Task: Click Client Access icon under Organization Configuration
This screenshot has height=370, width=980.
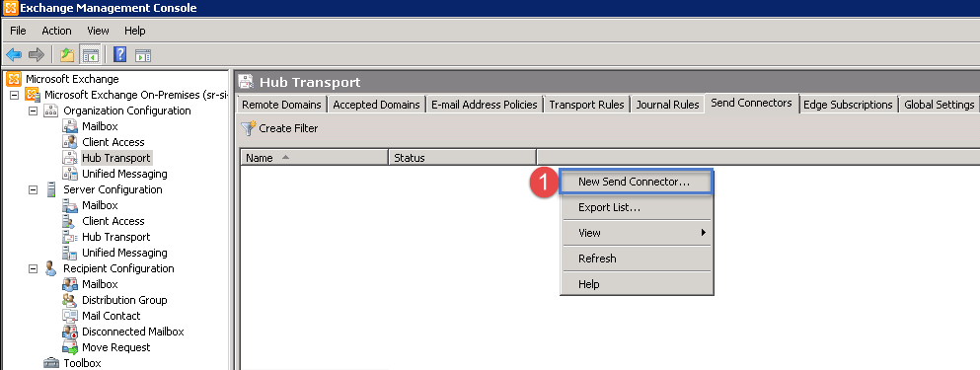Action: (70, 142)
